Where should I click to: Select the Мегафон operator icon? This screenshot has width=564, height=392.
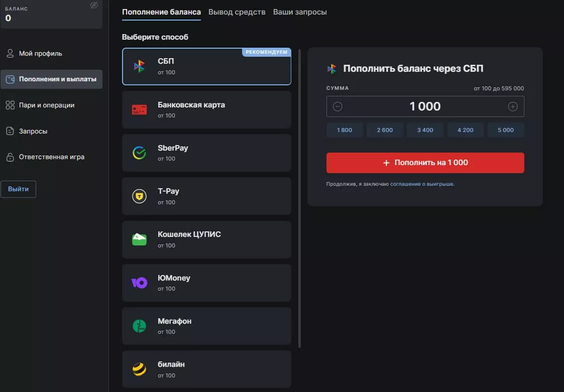[x=139, y=326]
